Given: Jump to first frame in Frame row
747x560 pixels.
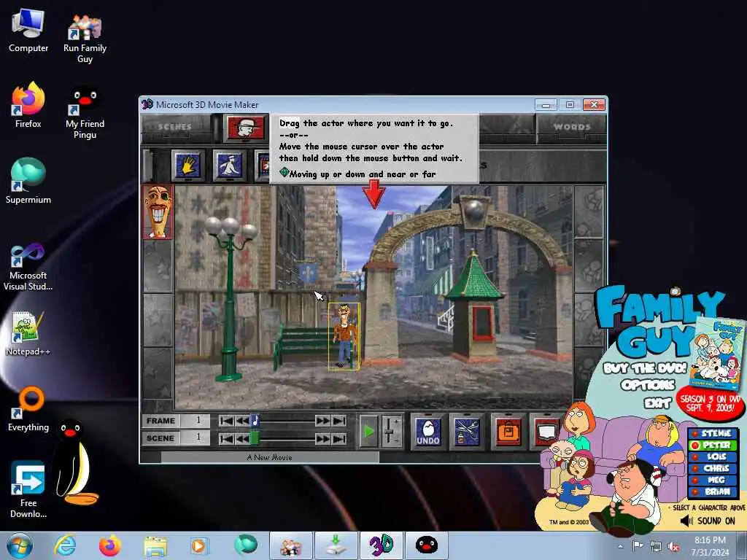Looking at the screenshot, I should click(226, 421).
